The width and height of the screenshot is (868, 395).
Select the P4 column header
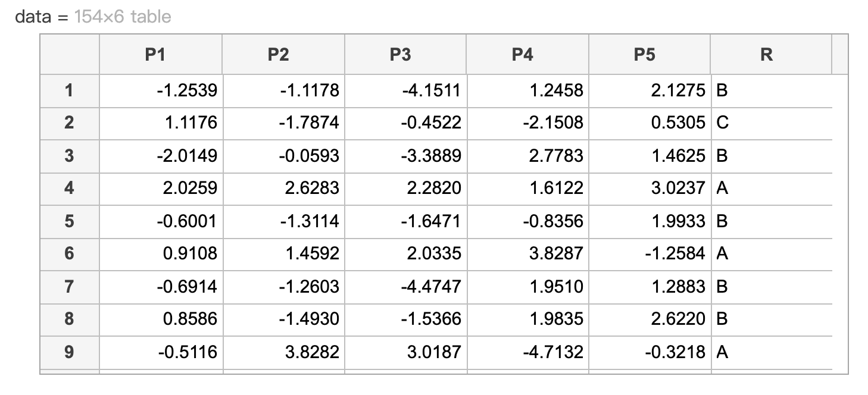tap(527, 54)
